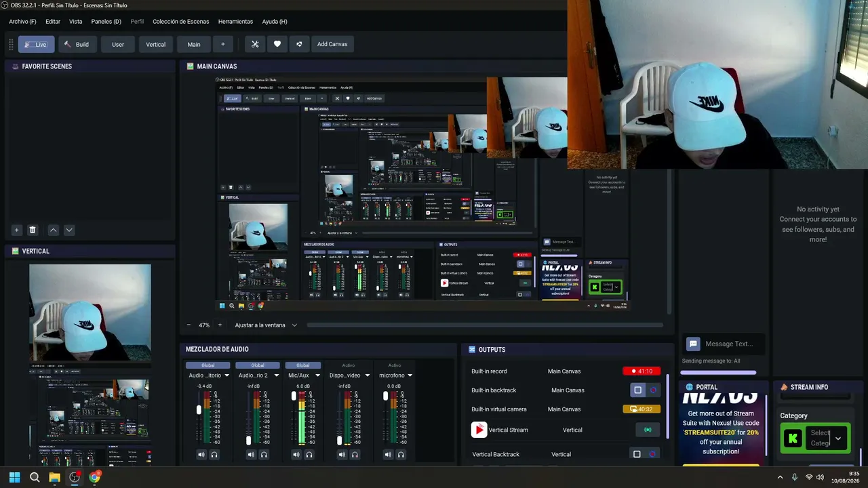Screen dimensions: 868x488
Task: Click the system tray microphone icon
Action: click(x=795, y=477)
